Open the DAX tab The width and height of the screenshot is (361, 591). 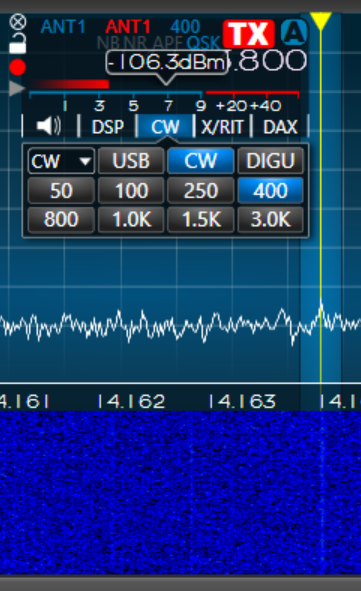[x=281, y=127]
